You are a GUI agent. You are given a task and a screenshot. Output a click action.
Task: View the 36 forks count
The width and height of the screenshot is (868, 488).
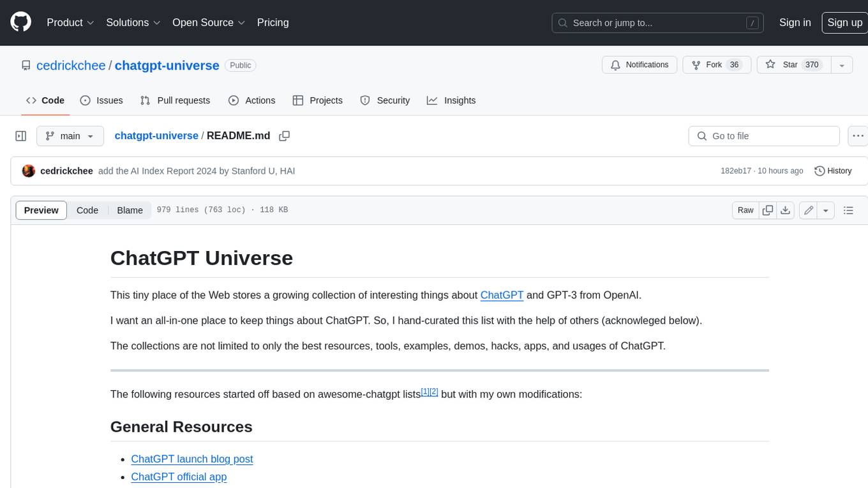(734, 65)
